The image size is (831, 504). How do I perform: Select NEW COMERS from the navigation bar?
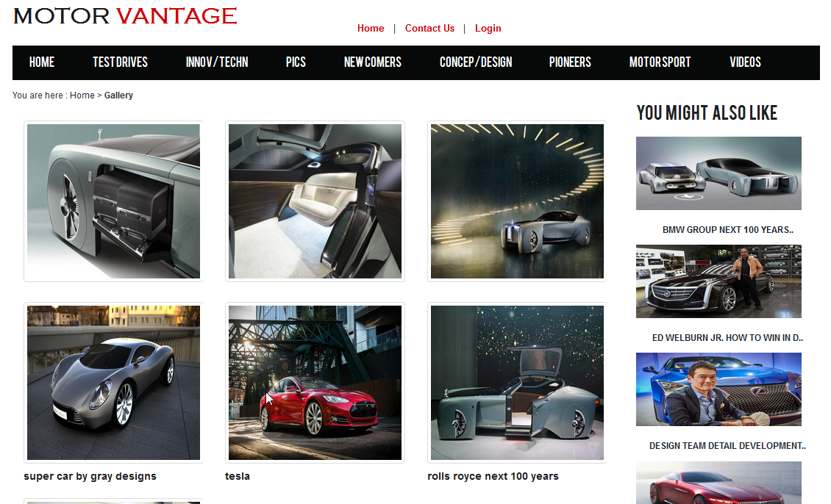click(x=372, y=62)
